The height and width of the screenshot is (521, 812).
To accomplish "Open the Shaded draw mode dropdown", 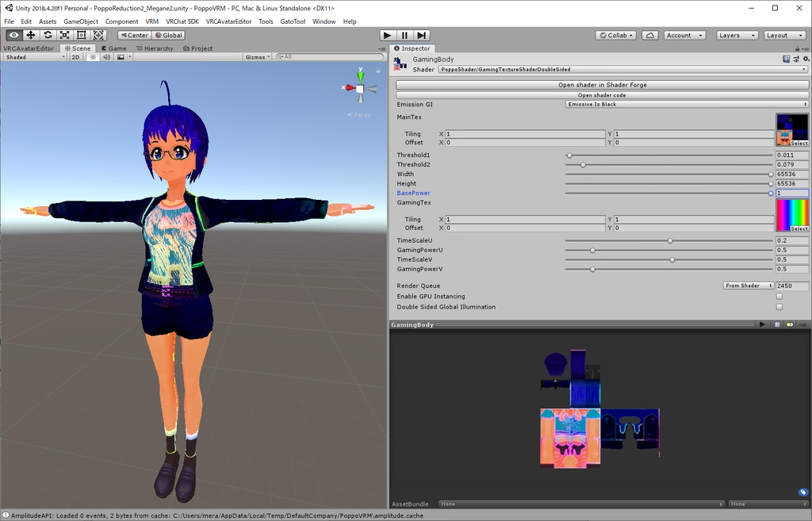I will coord(34,57).
